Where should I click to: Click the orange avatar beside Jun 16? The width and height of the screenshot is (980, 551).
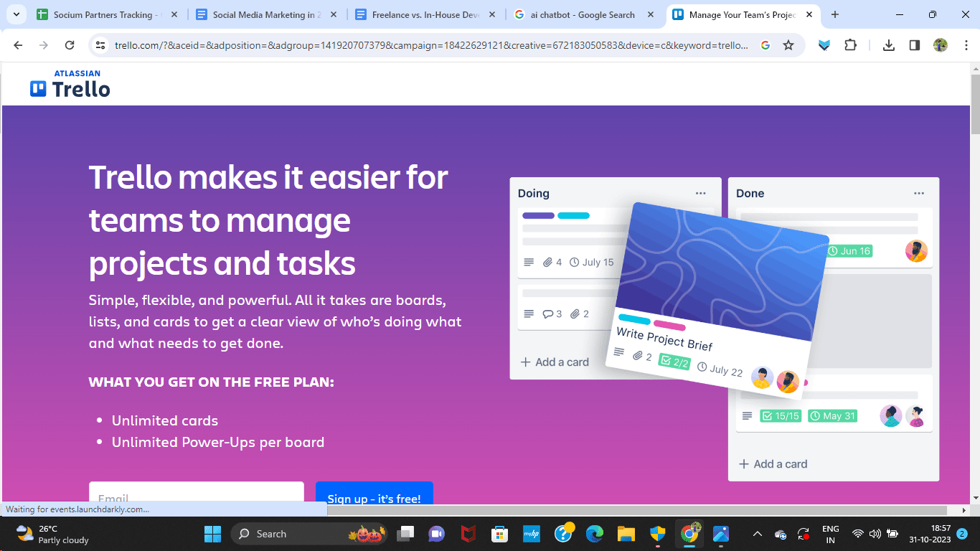pyautogui.click(x=916, y=251)
